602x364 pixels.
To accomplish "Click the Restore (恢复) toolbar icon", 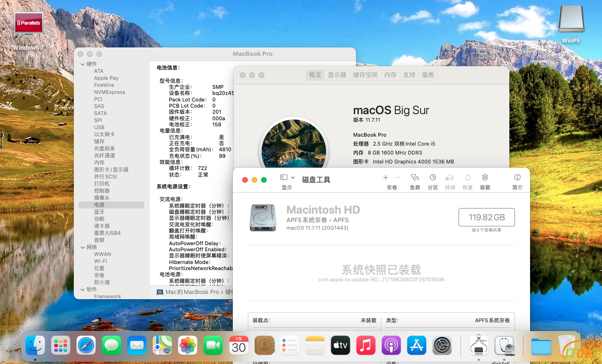I will (x=467, y=178).
